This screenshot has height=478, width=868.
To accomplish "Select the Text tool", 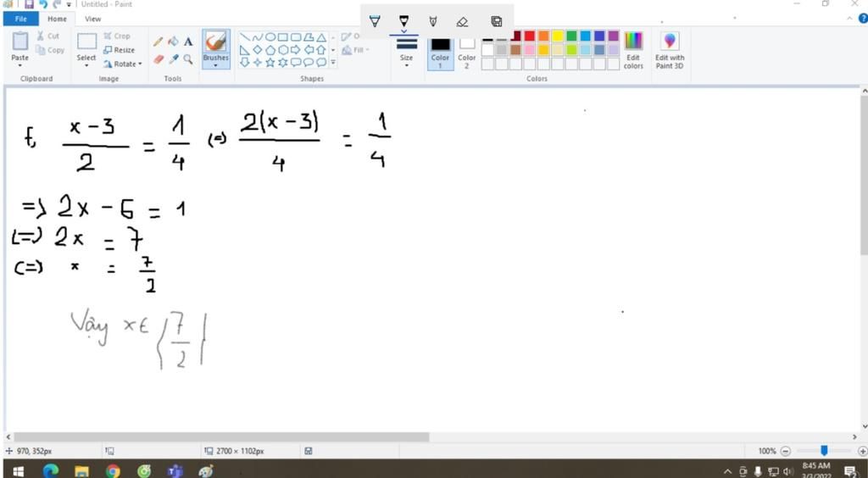I will (188, 42).
